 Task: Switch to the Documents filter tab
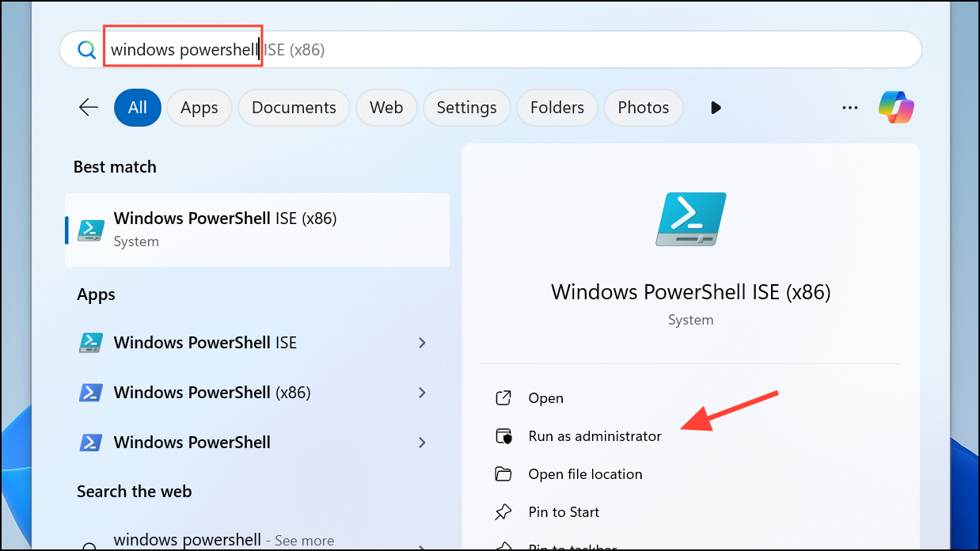pos(294,108)
